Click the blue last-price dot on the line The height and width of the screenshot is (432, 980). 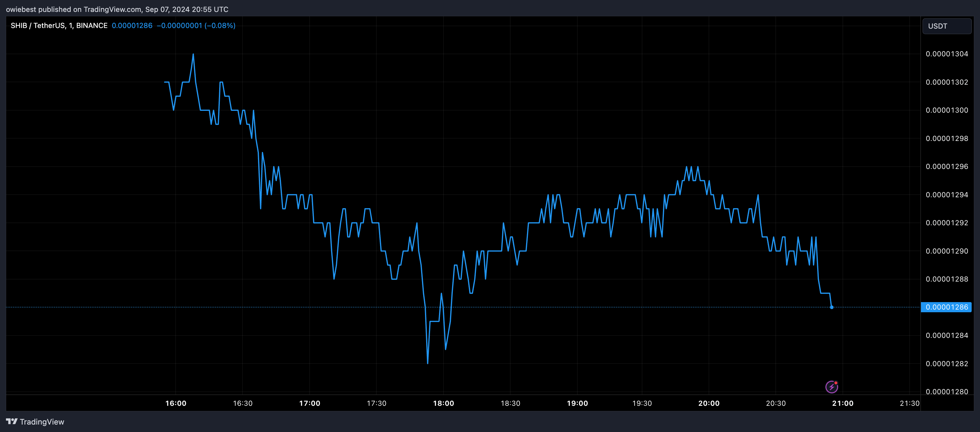coord(832,307)
